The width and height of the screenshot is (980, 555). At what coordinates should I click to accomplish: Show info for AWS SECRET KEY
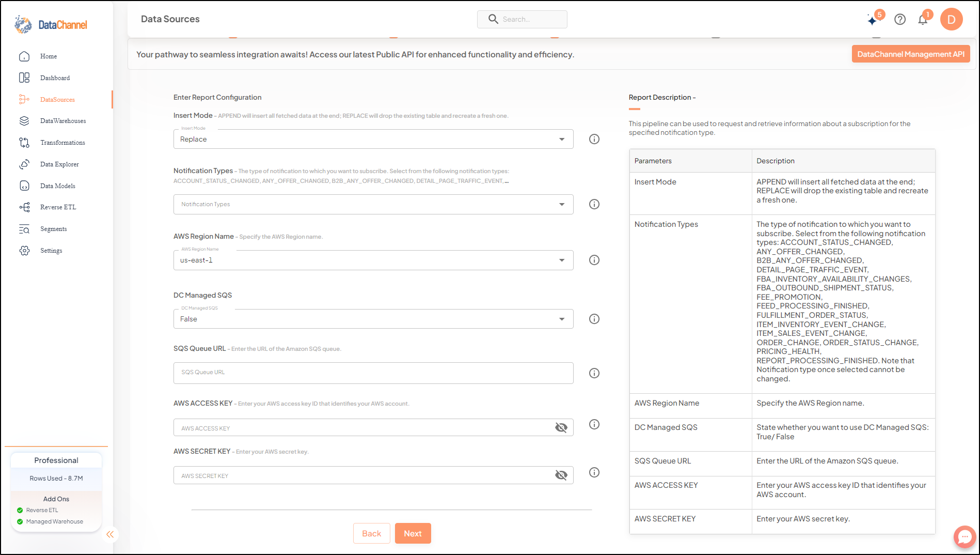(594, 472)
